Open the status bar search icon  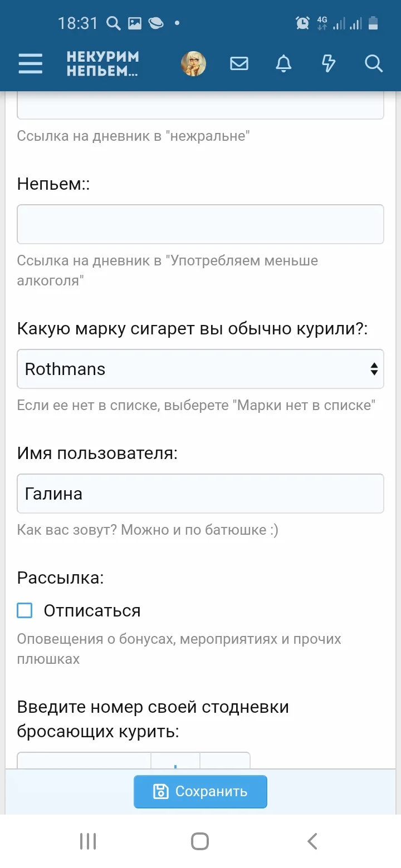[x=115, y=23]
